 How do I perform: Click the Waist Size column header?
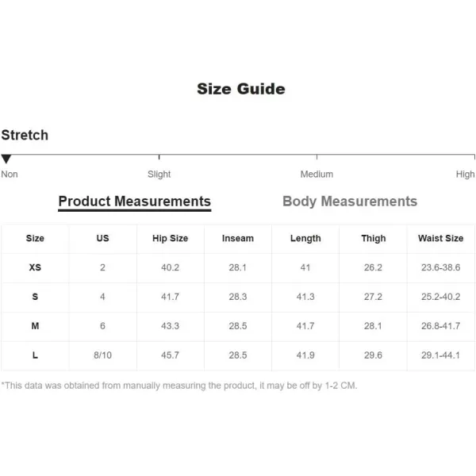tap(440, 239)
